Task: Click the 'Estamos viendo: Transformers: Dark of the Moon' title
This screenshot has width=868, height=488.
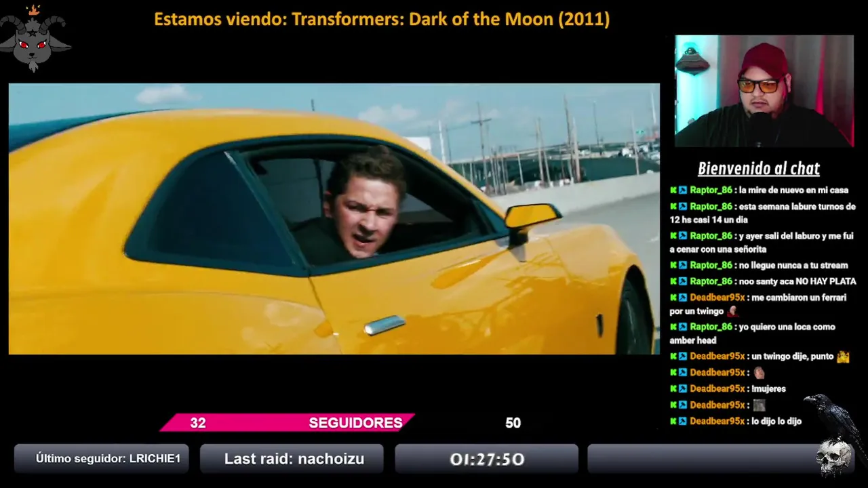Action: [x=382, y=20]
